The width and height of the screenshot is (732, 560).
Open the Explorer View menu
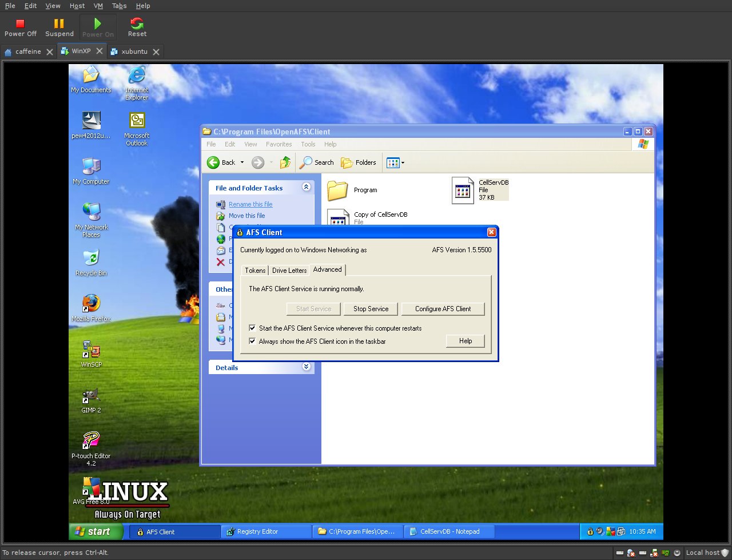pyautogui.click(x=251, y=144)
